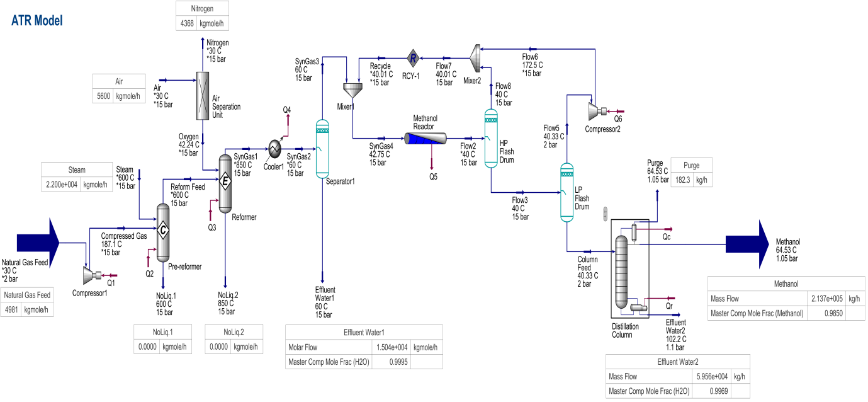
Task: Select the Pre-reformer vessel
Action: point(163,232)
